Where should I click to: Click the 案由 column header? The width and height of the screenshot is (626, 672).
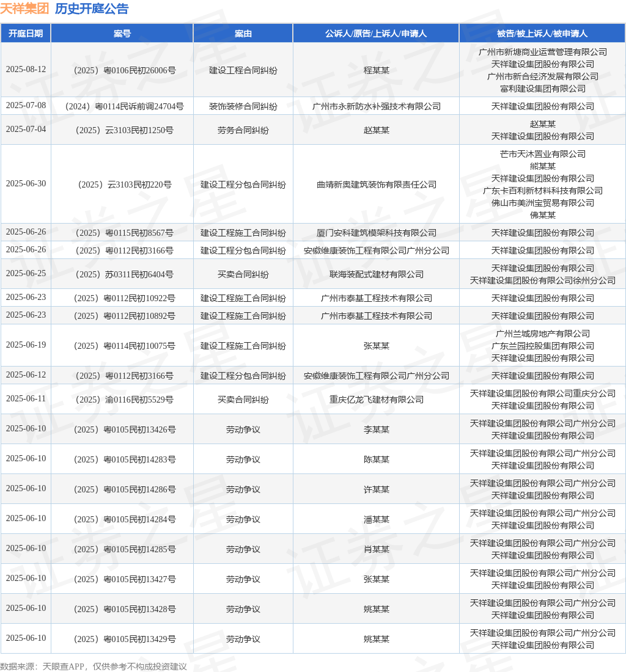coord(243,34)
